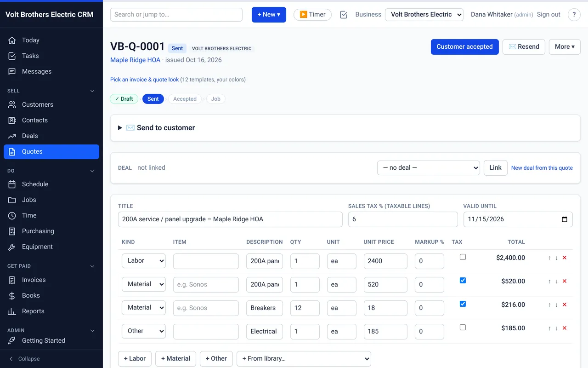
Task: Open the More actions dropdown
Action: tap(565, 47)
